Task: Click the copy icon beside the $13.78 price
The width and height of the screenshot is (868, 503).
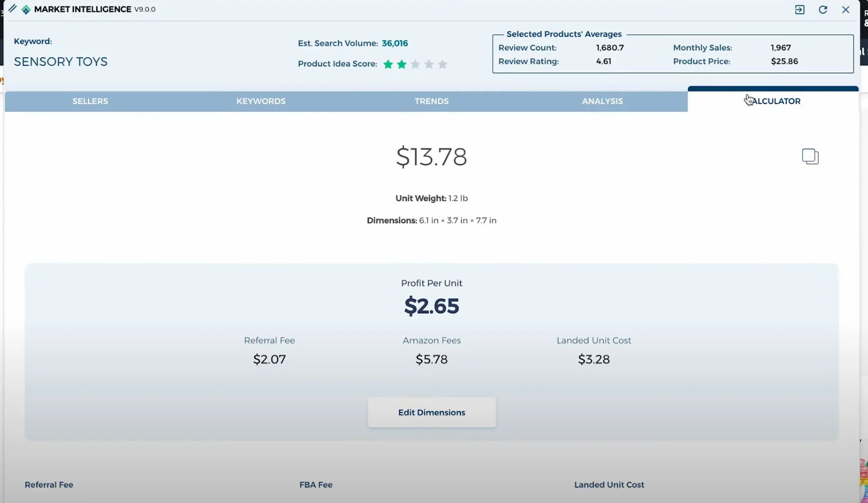Action: [x=810, y=156]
